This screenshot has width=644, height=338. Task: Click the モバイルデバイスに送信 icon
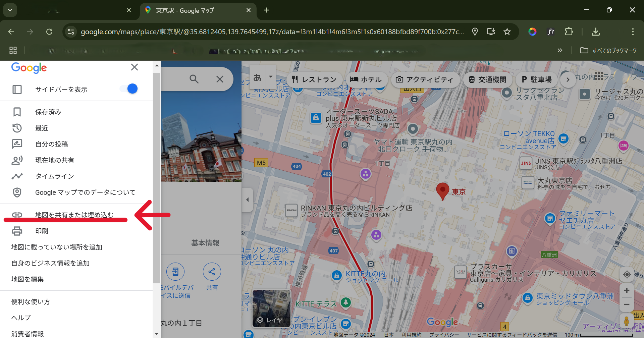click(x=175, y=272)
